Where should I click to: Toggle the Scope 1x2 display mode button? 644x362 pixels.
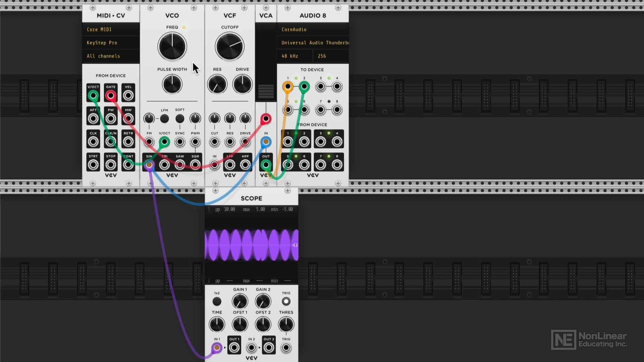coord(217,302)
